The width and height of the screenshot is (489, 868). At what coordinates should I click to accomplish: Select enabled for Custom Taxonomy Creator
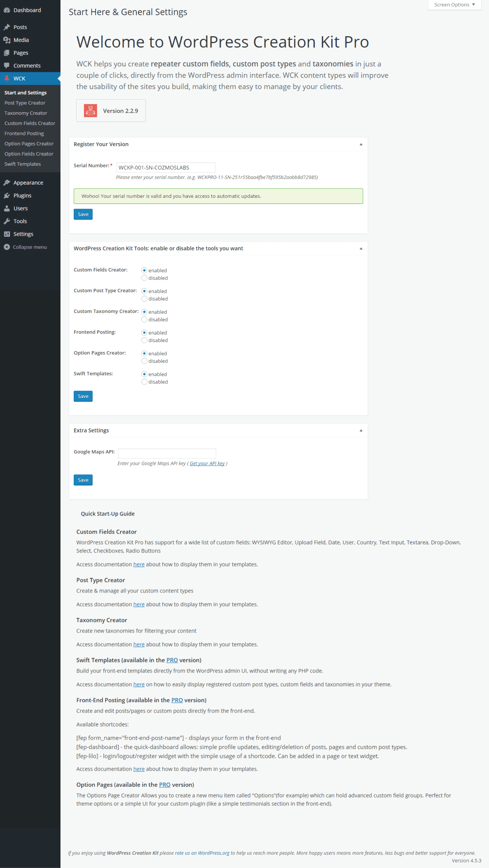pyautogui.click(x=144, y=312)
